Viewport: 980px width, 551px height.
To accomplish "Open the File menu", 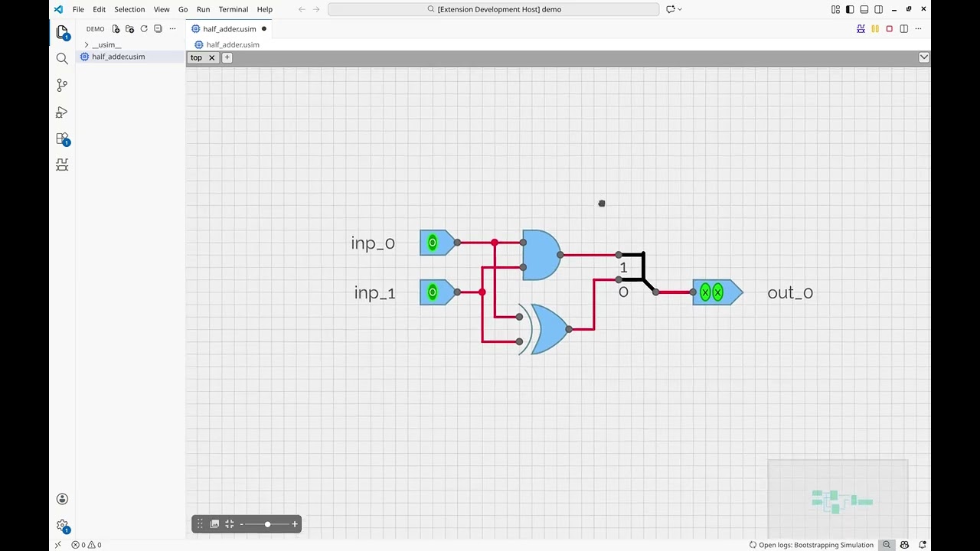I will [78, 9].
